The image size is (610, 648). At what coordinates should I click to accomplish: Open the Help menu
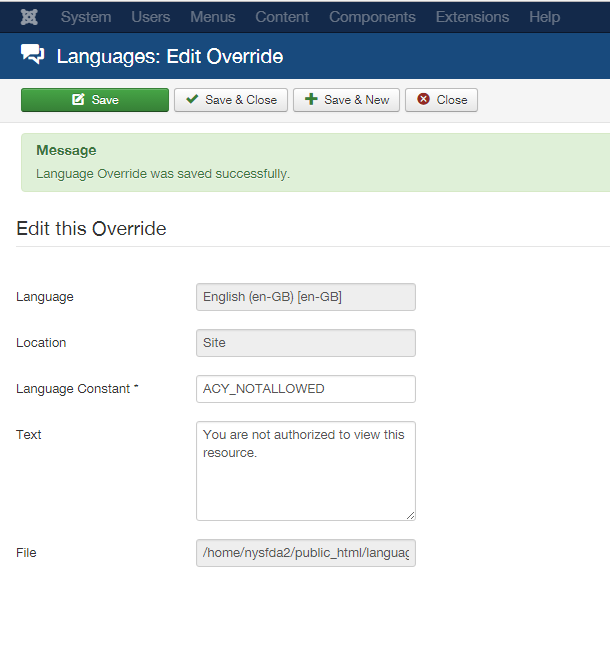coord(545,17)
